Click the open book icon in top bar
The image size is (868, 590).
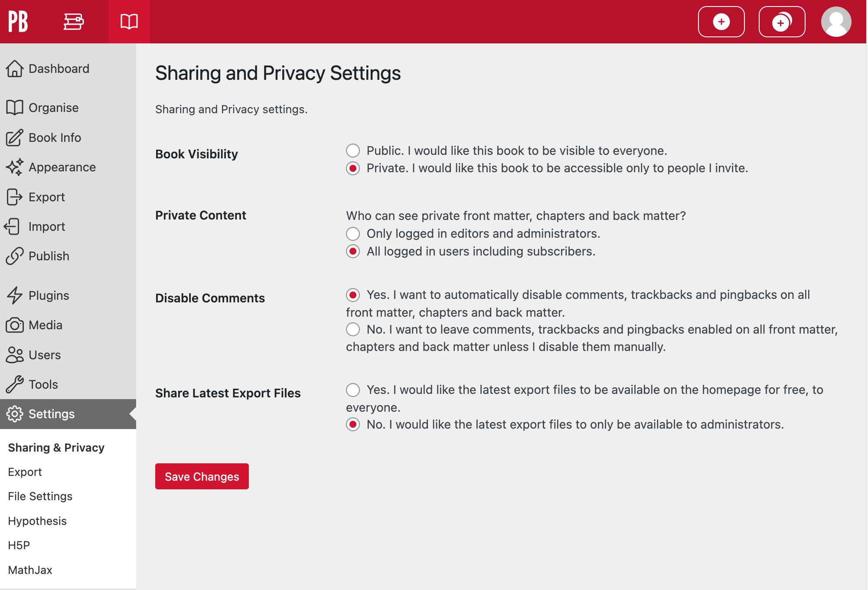(129, 22)
